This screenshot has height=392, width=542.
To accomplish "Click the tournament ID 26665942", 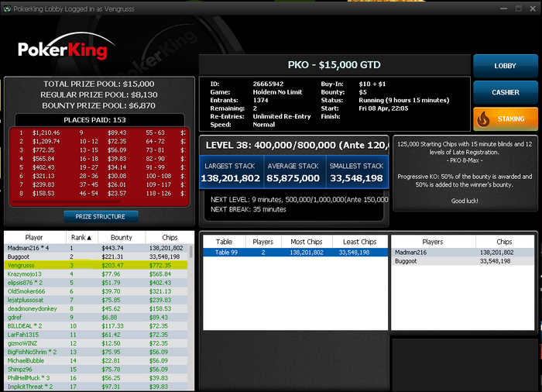I will (268, 84).
